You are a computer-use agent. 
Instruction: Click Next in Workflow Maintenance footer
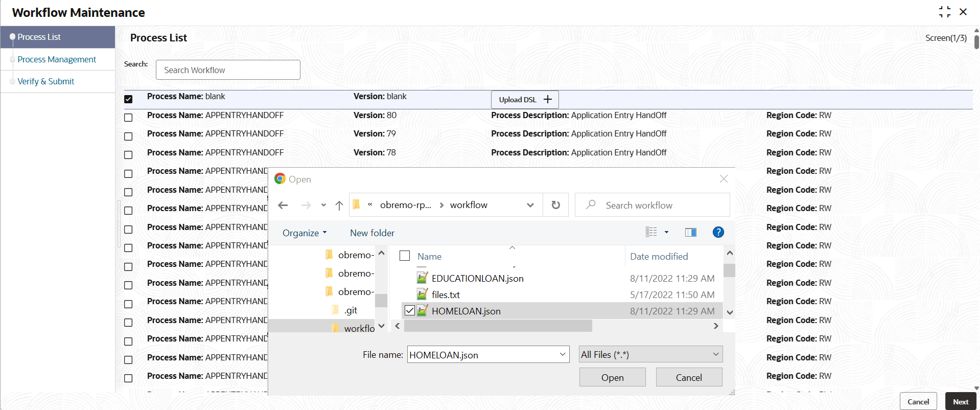coord(961,401)
